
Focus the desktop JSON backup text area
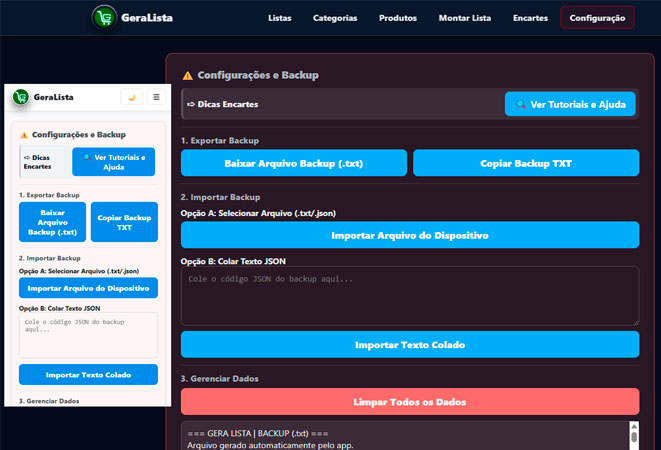click(x=410, y=296)
